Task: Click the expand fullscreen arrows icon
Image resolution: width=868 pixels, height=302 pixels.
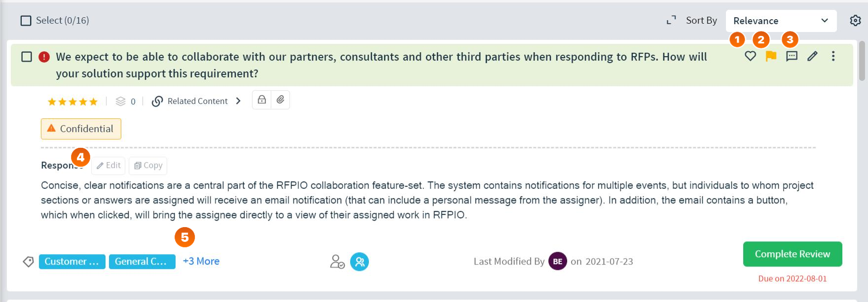Action: point(671,20)
